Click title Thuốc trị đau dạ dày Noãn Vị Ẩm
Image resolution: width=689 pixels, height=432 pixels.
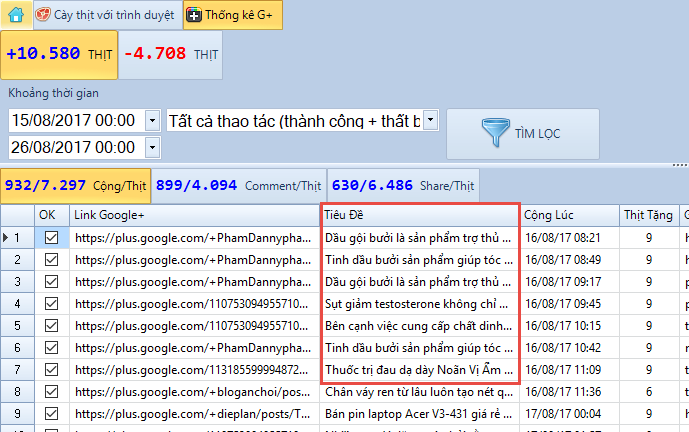click(419, 370)
